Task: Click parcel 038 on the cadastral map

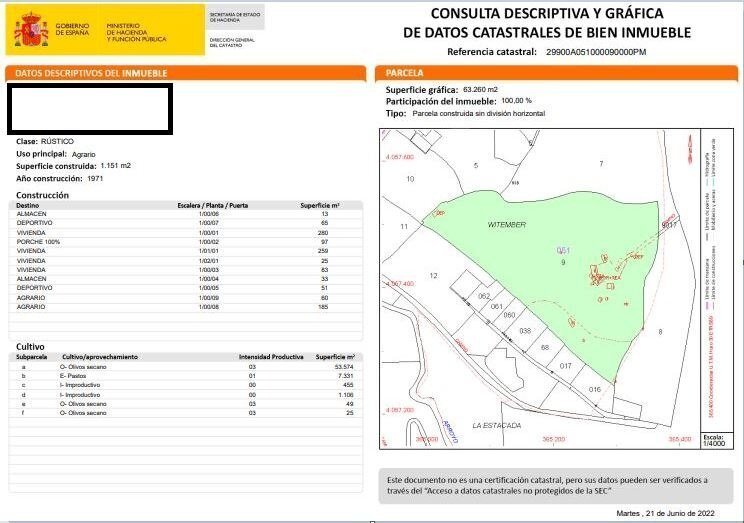Action: (x=525, y=331)
